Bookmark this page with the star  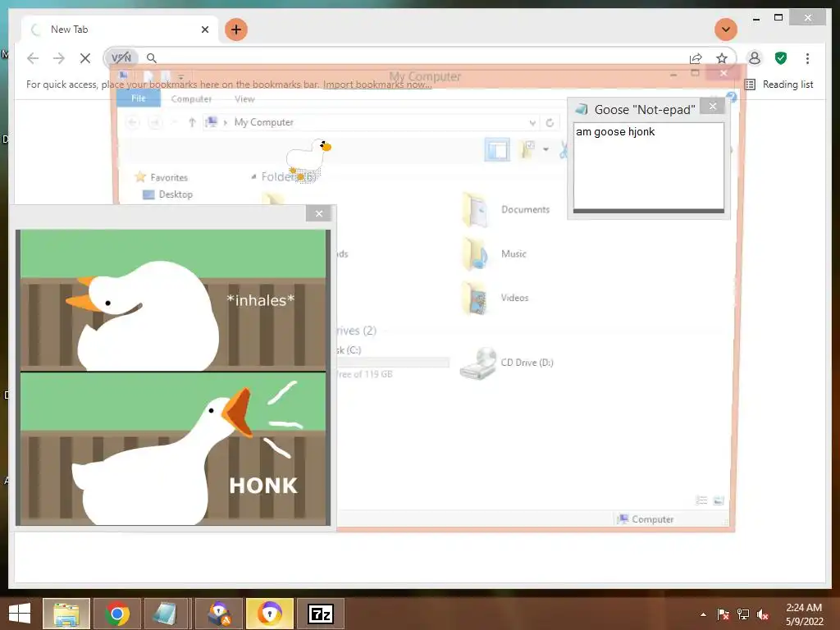(722, 58)
